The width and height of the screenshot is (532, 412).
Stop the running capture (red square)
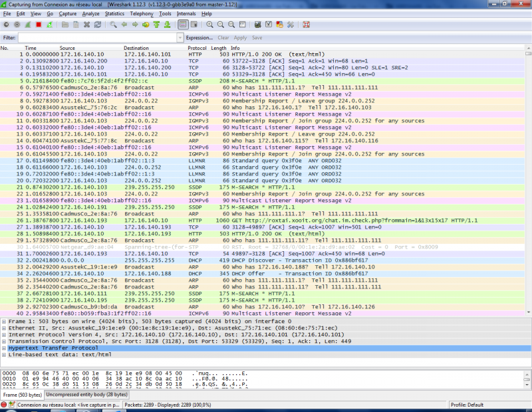(39, 25)
